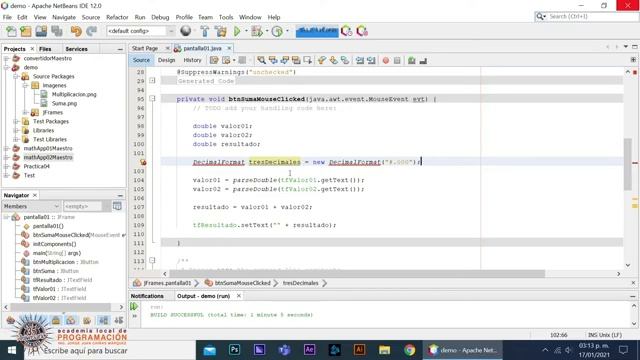Click the tresDecimales breadcrumb
This screenshot has height=360, width=640.
point(300,283)
